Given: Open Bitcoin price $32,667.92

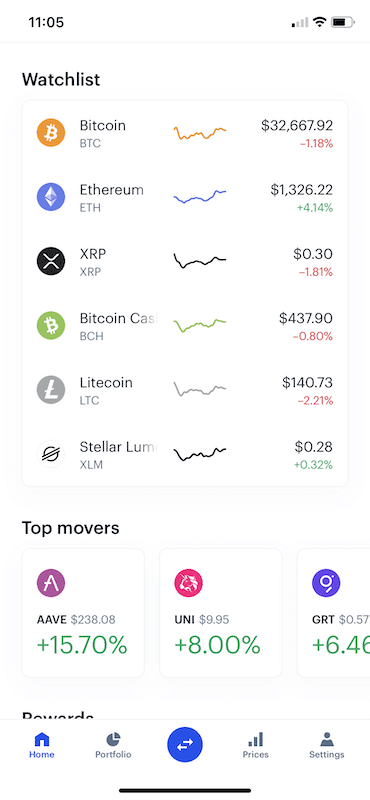Looking at the screenshot, I should (297, 126).
